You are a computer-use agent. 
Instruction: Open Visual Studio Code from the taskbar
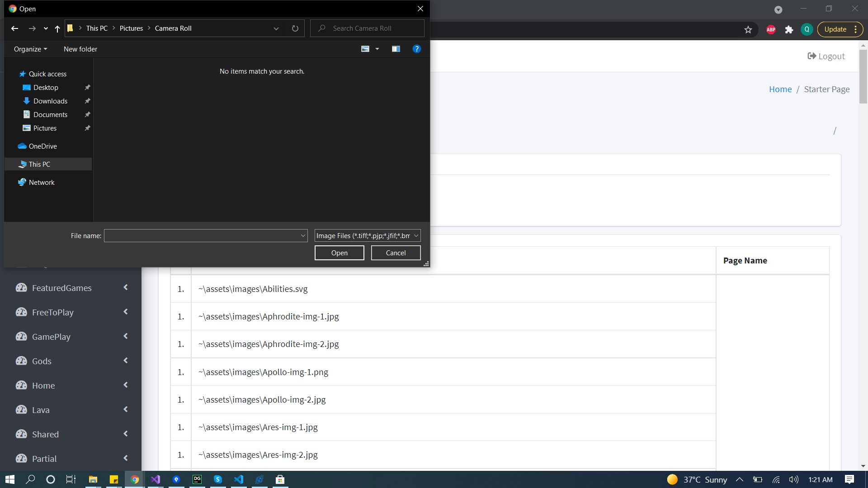[239, 479]
